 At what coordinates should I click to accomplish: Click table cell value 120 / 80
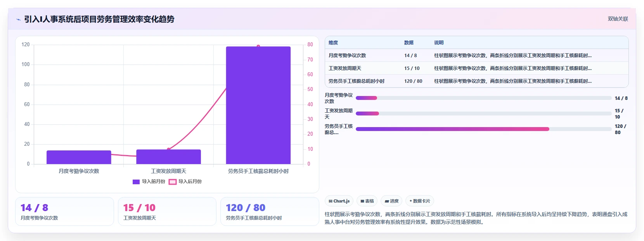[413, 81]
